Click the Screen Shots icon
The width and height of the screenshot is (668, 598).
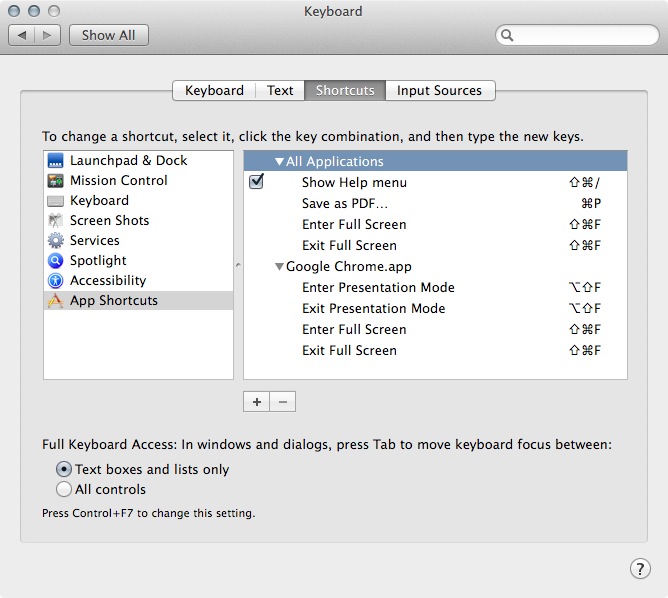point(55,221)
